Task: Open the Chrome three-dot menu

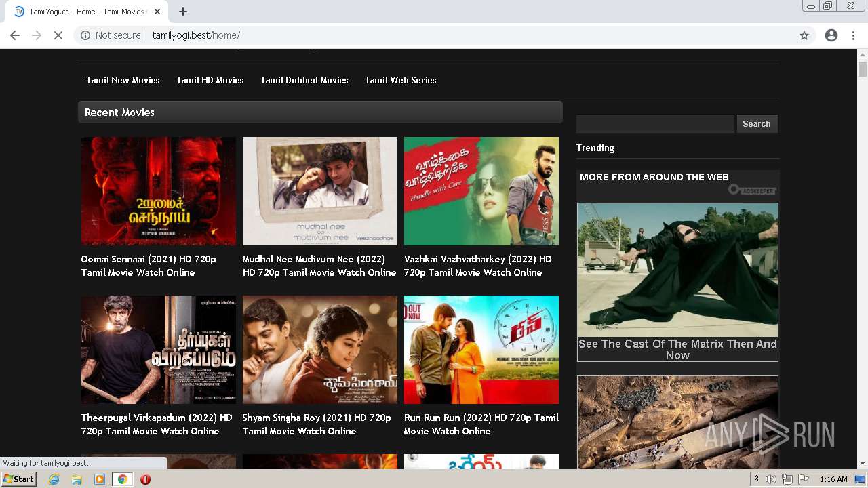Action: [853, 35]
